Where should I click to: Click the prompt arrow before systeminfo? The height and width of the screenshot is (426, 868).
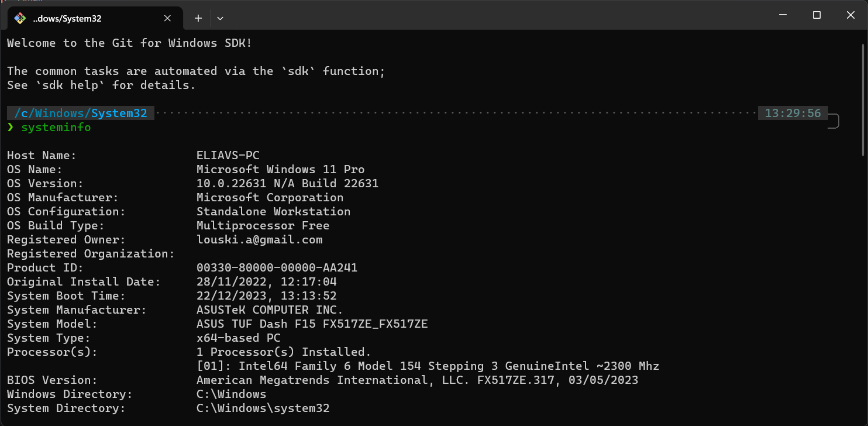(10, 127)
